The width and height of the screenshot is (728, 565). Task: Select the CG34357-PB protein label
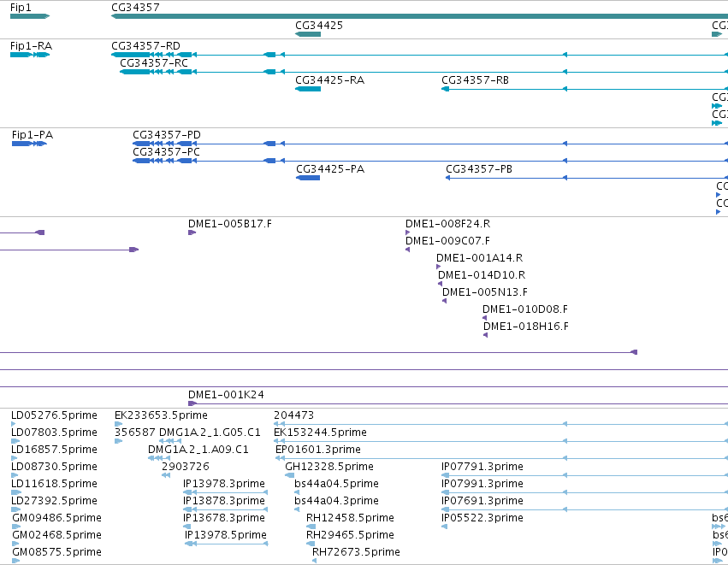pos(479,169)
